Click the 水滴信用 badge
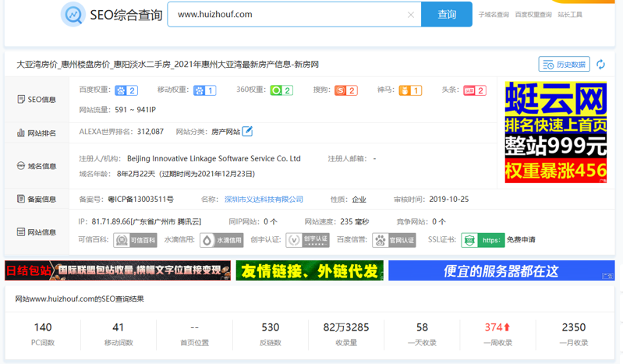The height and width of the screenshot is (364, 623). (221, 240)
